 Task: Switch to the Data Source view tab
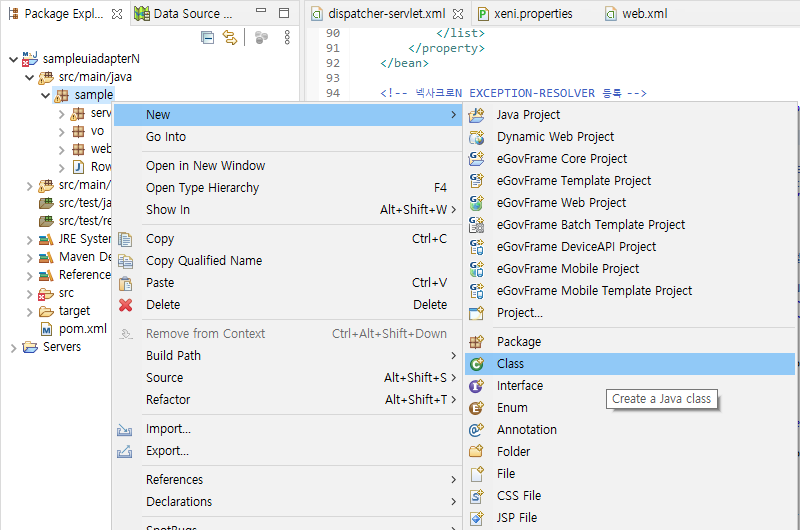click(x=192, y=14)
